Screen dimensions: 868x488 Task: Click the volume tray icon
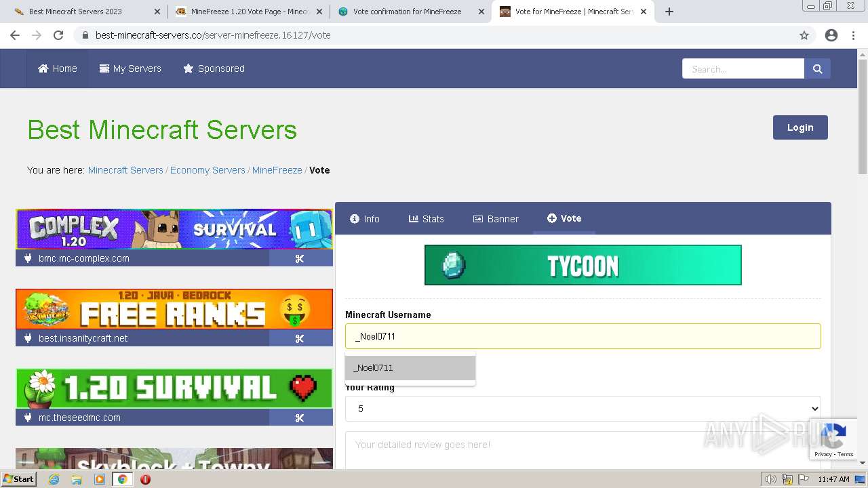point(771,479)
